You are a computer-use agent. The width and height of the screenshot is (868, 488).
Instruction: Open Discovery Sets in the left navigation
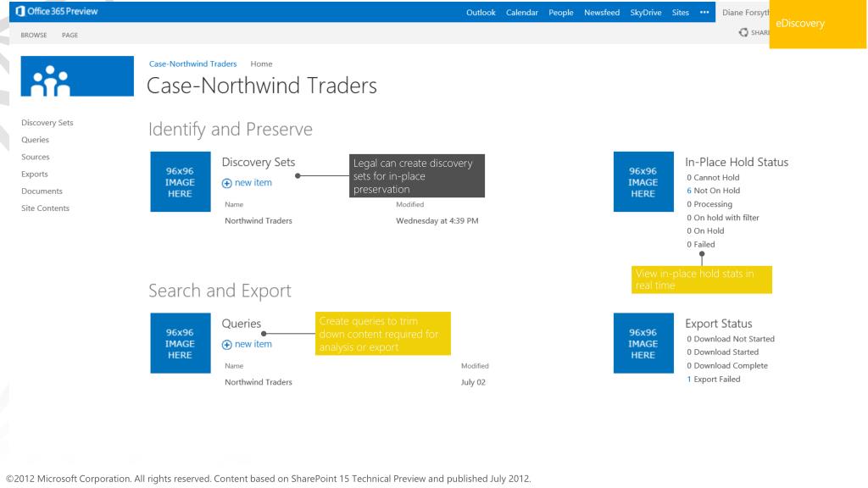(47, 122)
